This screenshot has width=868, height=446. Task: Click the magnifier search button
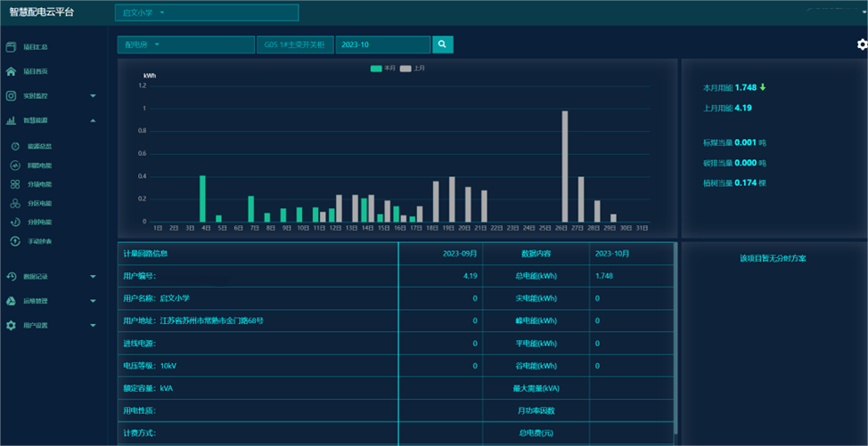pyautogui.click(x=443, y=45)
